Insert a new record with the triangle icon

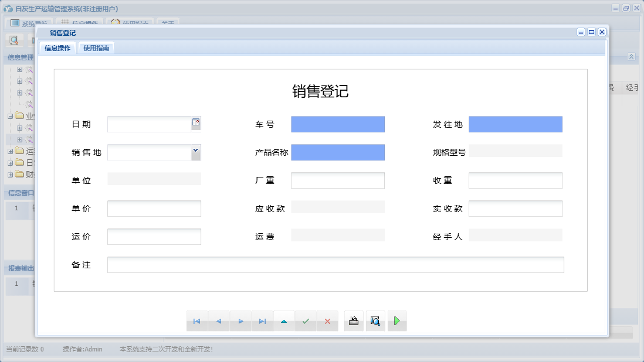coord(284,320)
